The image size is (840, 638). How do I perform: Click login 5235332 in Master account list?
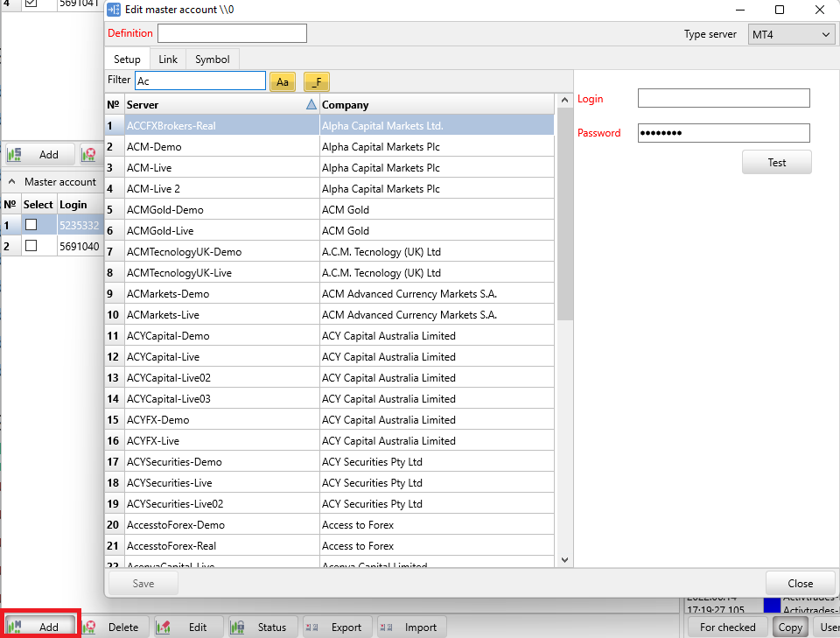[x=80, y=225]
